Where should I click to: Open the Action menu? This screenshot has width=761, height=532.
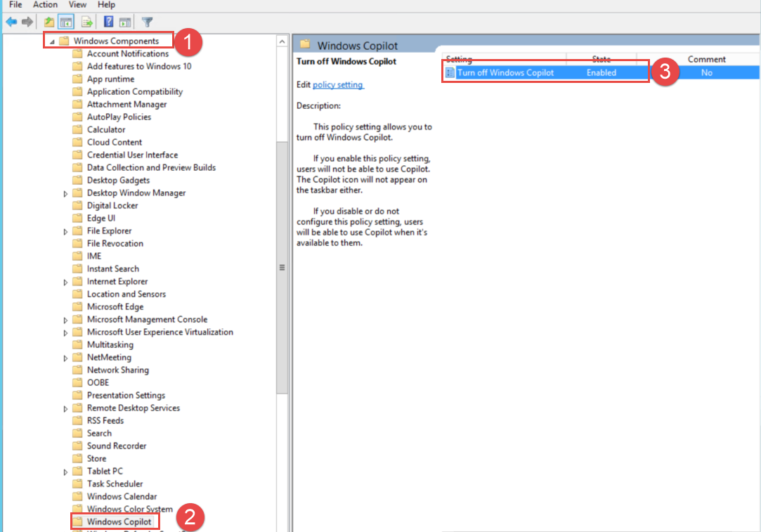click(x=45, y=5)
